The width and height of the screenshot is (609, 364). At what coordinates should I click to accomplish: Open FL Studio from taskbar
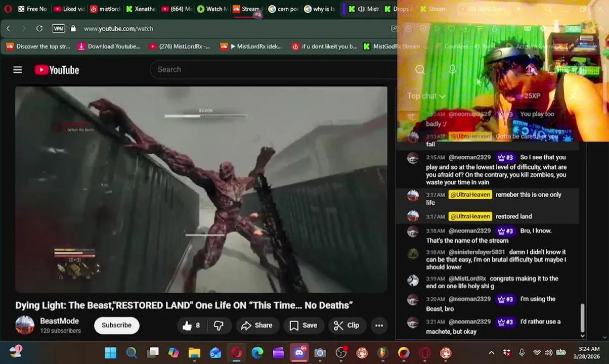383,352
